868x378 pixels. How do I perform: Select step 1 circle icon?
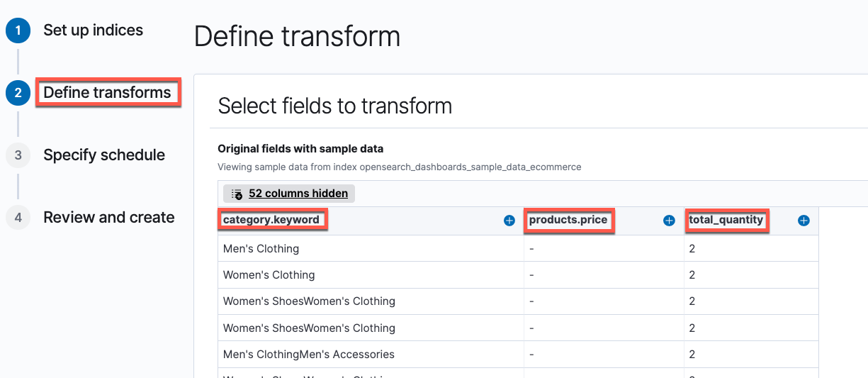[18, 31]
